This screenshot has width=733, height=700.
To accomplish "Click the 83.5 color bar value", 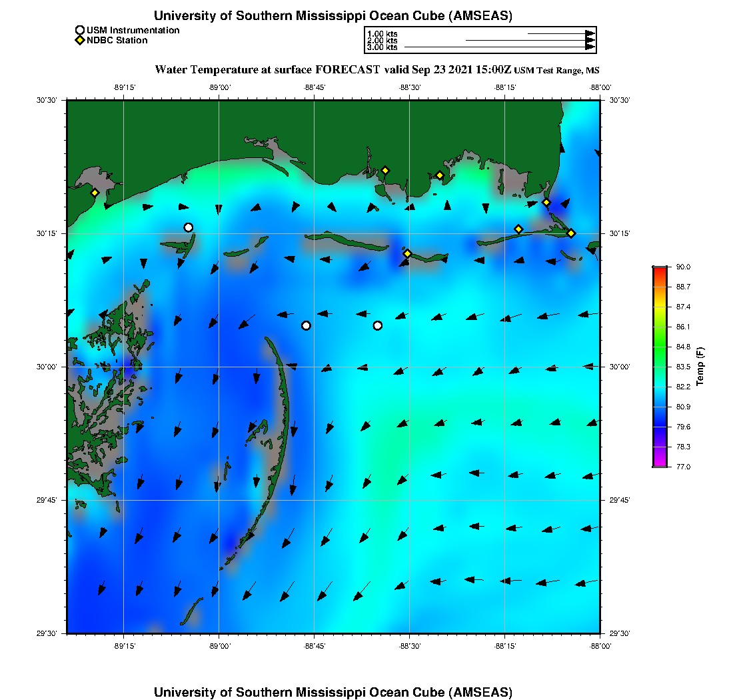I will (683, 367).
